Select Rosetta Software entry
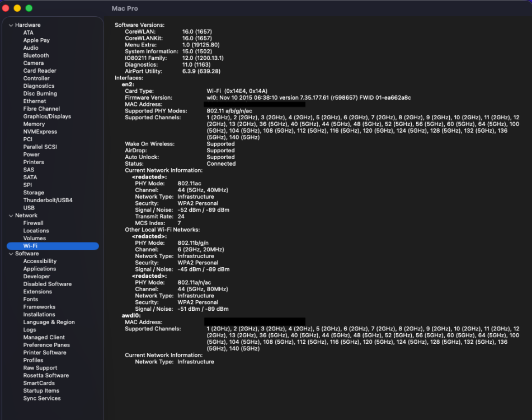 click(46, 376)
